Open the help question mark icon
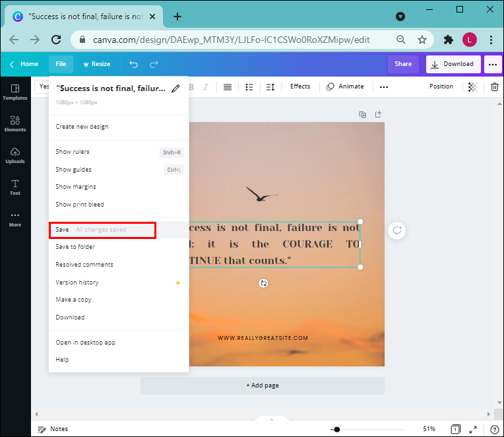 (x=494, y=429)
